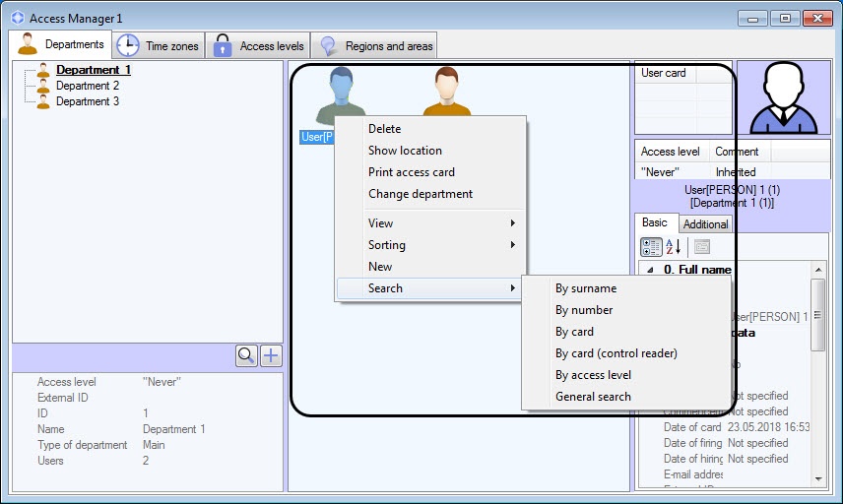Switch to the Access levels tab

(x=259, y=45)
